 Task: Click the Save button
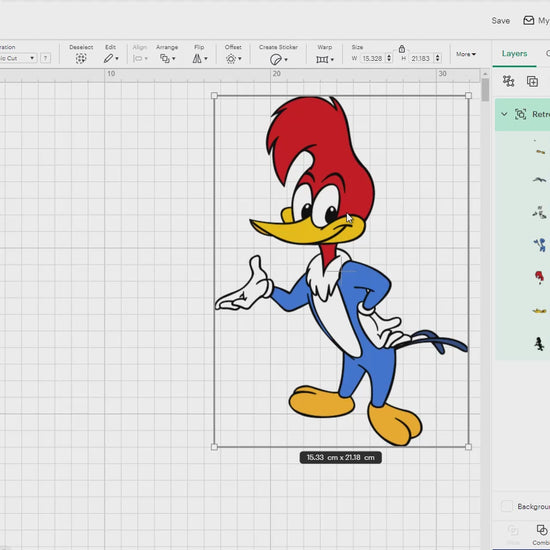tap(501, 21)
